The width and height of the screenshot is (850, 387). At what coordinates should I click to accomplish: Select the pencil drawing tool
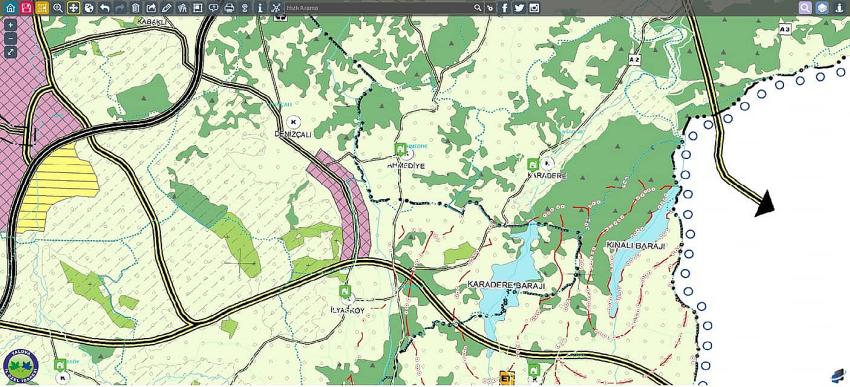click(167, 8)
